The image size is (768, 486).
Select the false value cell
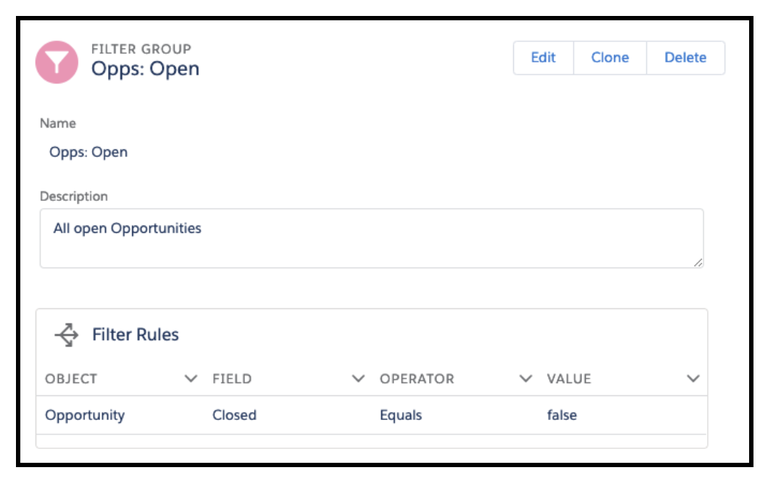pos(562,415)
